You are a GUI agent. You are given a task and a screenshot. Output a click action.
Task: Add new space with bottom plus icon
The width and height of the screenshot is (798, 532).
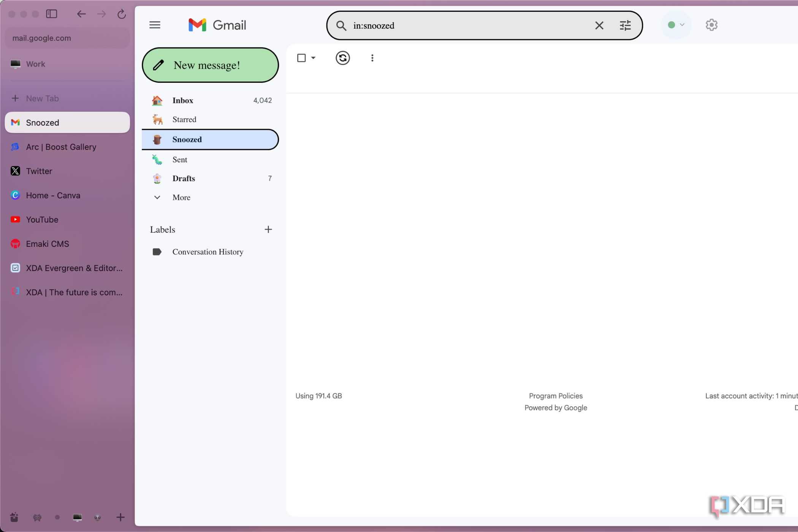pos(120,517)
